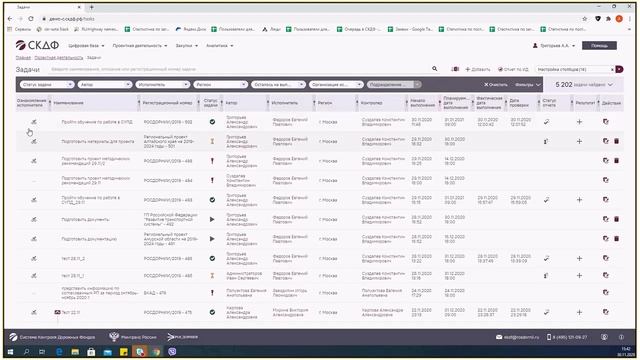Clear Настройка столбцов with the x
The width and height of the screenshot is (640, 360).
point(612,69)
